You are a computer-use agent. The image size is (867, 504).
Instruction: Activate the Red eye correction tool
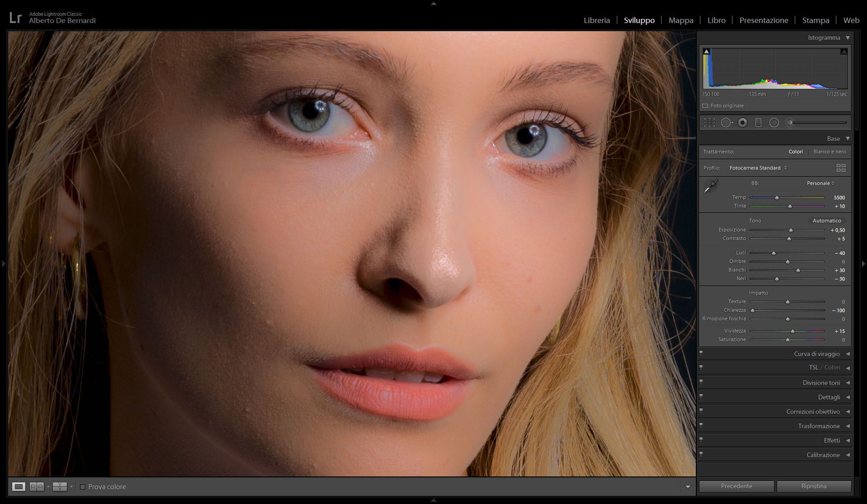742,123
